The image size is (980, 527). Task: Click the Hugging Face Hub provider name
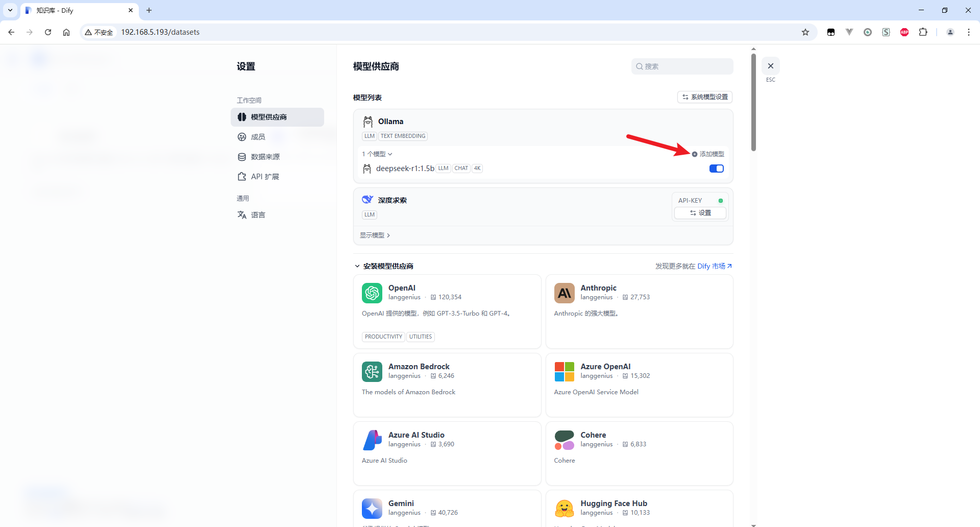(614, 504)
